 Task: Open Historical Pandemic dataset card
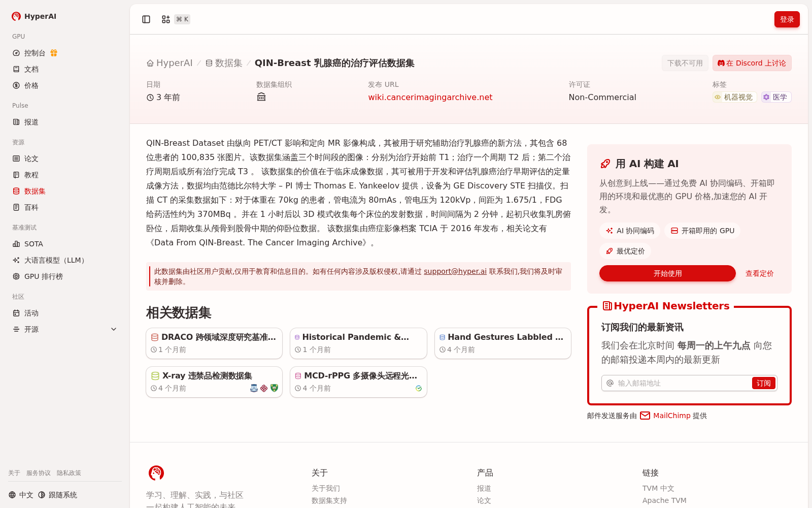click(358, 343)
